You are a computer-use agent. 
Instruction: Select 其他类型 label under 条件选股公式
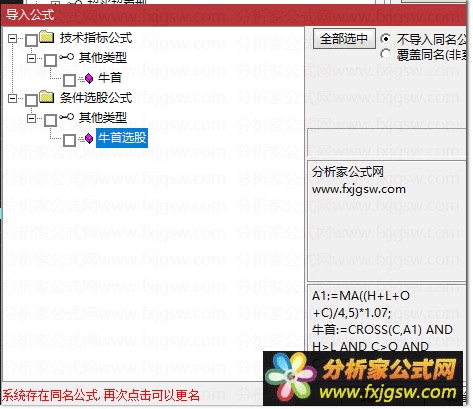click(x=103, y=118)
